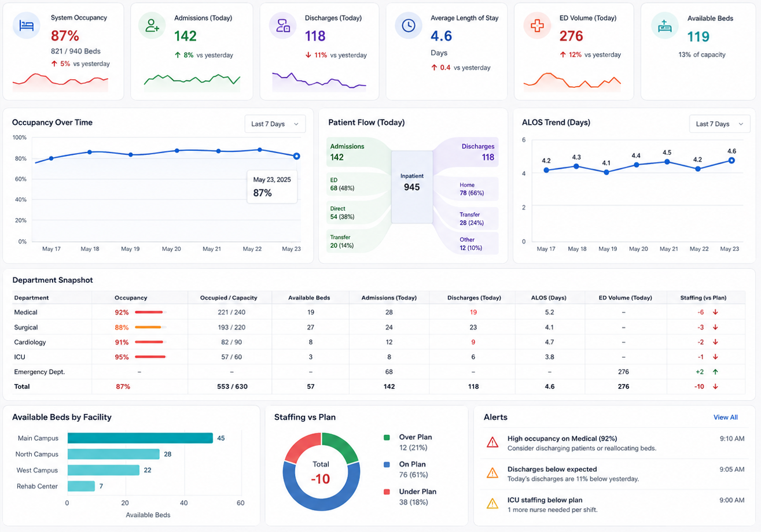
Task: Click the red warning icon for the High occupancy alert
Action: pos(492,442)
